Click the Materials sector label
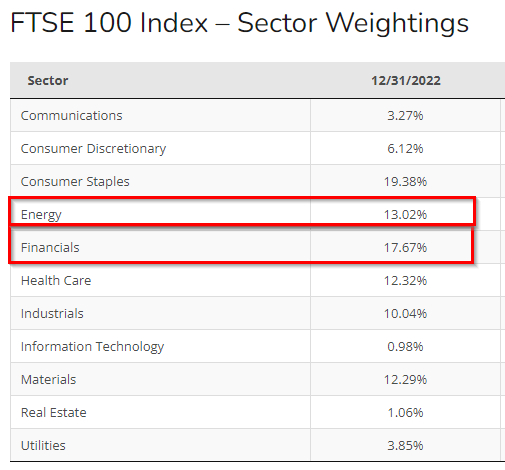Viewport: 505px width, 470px height. click(48, 379)
